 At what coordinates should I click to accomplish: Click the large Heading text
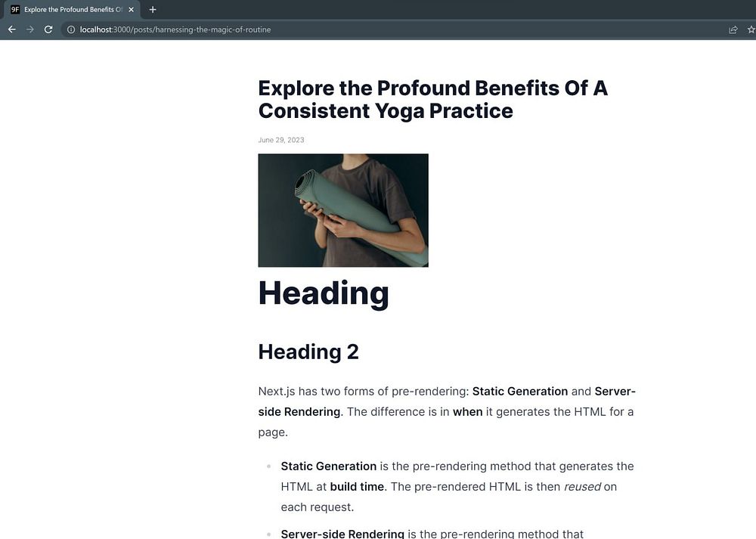click(x=324, y=293)
